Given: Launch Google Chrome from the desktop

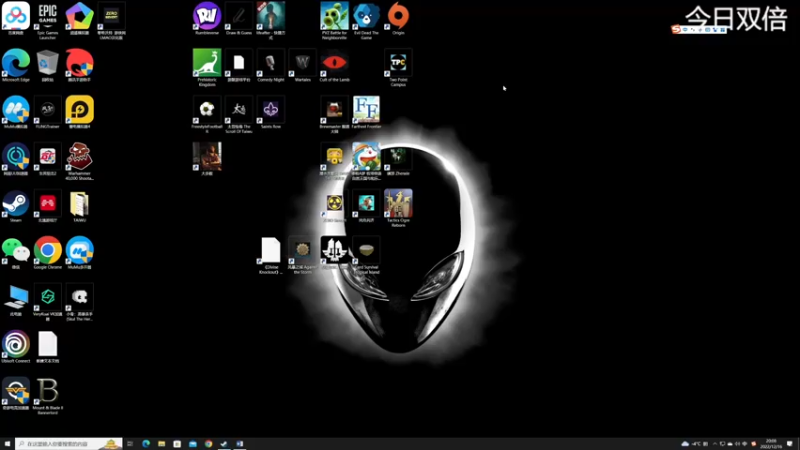Looking at the screenshot, I should click(47, 253).
